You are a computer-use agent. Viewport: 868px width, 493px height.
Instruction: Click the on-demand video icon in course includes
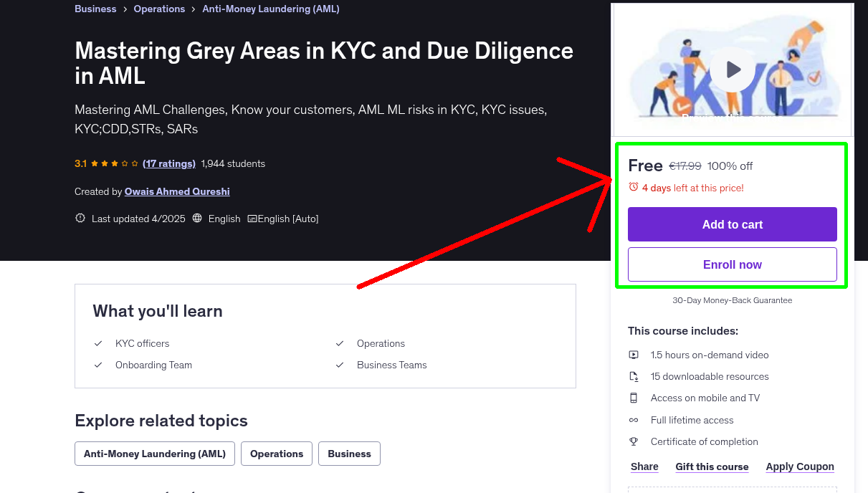tap(634, 355)
